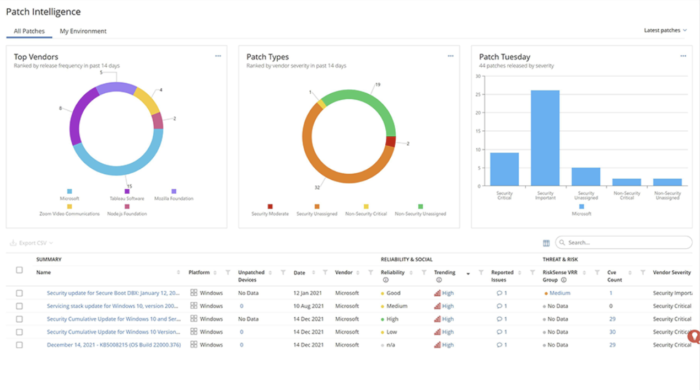The height and width of the screenshot is (390, 700).
Task: Open December 14, 2021 - KB5008215 patch link
Action: (x=114, y=345)
